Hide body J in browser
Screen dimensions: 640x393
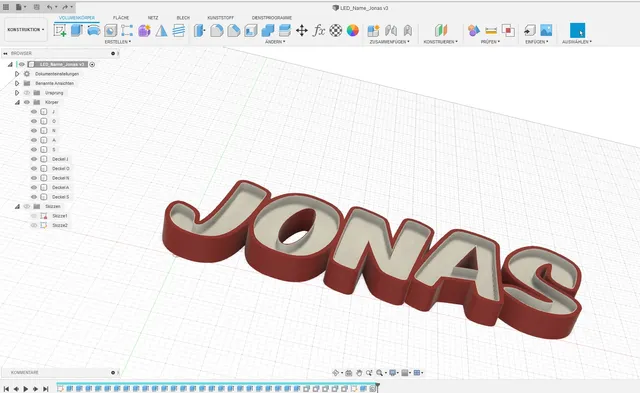pyautogui.click(x=34, y=112)
